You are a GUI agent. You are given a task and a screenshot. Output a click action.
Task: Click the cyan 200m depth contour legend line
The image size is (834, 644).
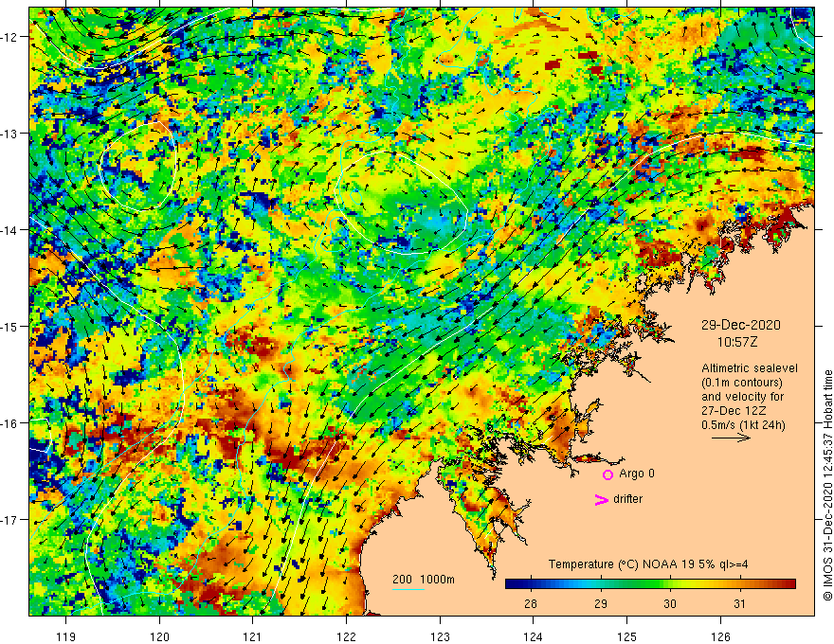408,589
